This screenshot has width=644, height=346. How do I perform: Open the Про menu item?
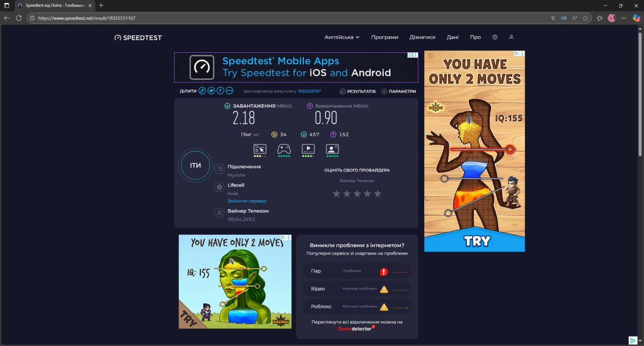(x=475, y=37)
